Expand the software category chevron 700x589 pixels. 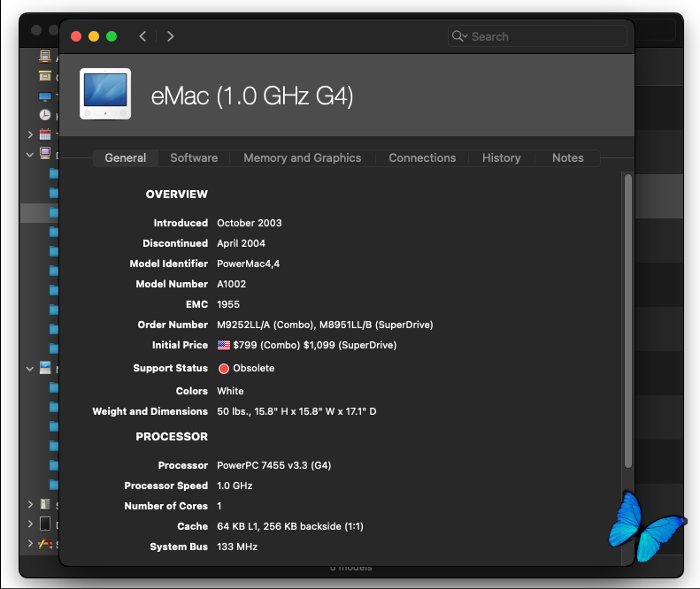pos(30,543)
